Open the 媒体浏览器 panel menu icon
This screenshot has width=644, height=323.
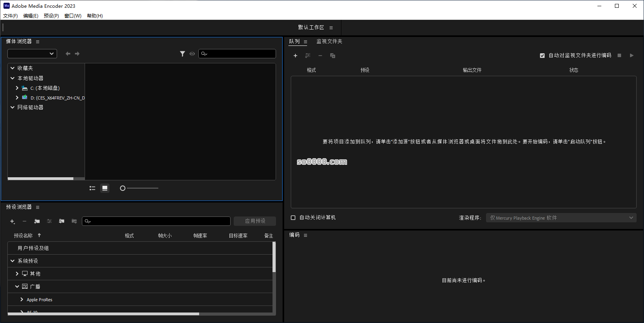(38, 42)
